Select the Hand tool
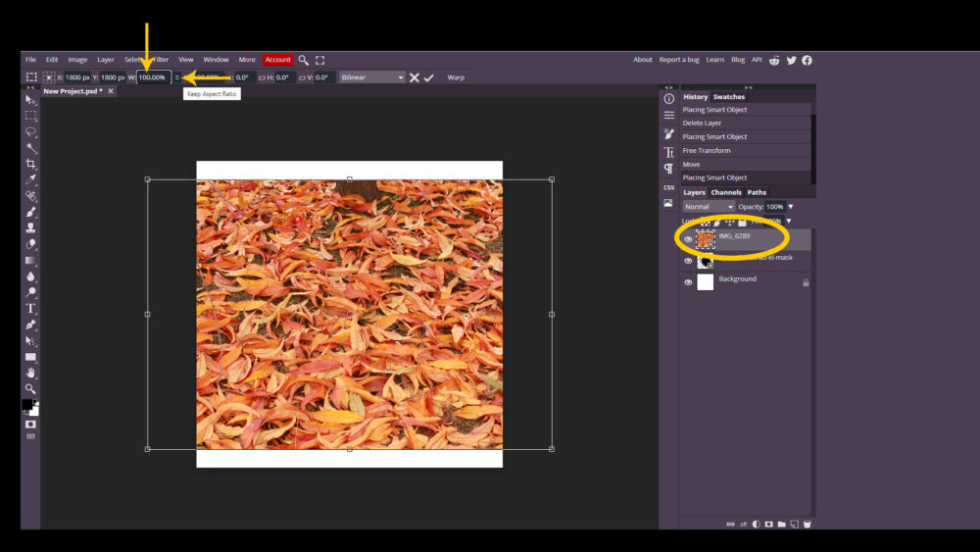The width and height of the screenshot is (980, 552). (x=30, y=373)
